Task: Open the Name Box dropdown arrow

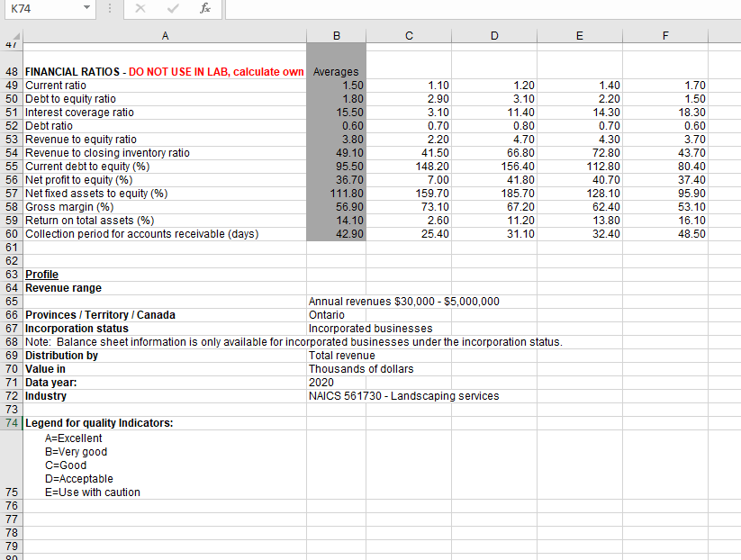Action: tap(87, 10)
